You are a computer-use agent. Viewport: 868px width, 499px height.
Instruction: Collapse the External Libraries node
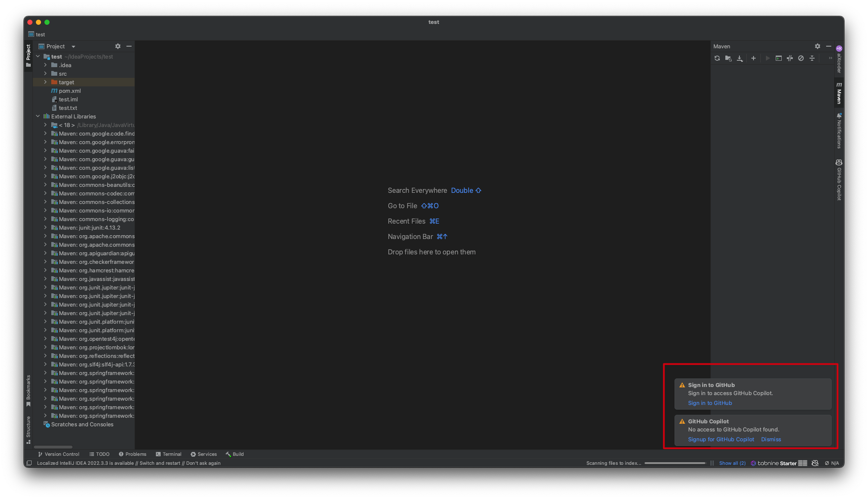38,116
